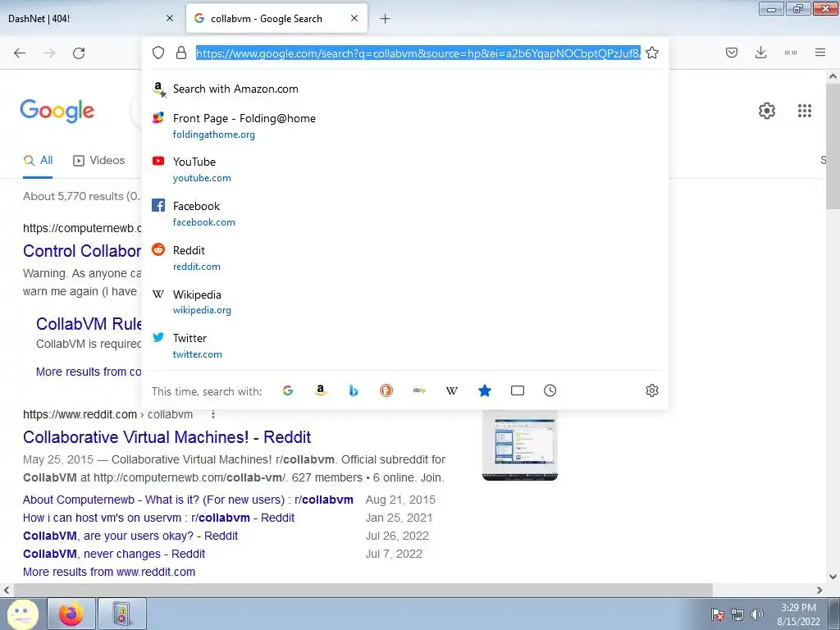Image resolution: width=840 pixels, height=630 pixels.
Task: Open the Twitter suggestion
Action: (x=405, y=345)
